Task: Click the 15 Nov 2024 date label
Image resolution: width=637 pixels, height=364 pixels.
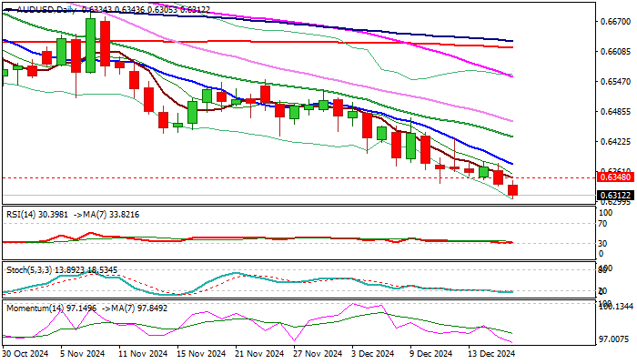Action: pyautogui.click(x=202, y=354)
